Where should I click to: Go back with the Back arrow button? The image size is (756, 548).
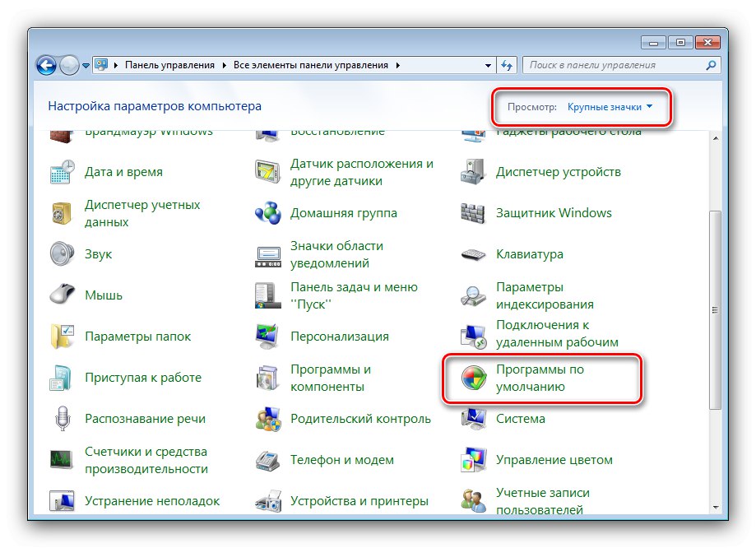[47, 66]
